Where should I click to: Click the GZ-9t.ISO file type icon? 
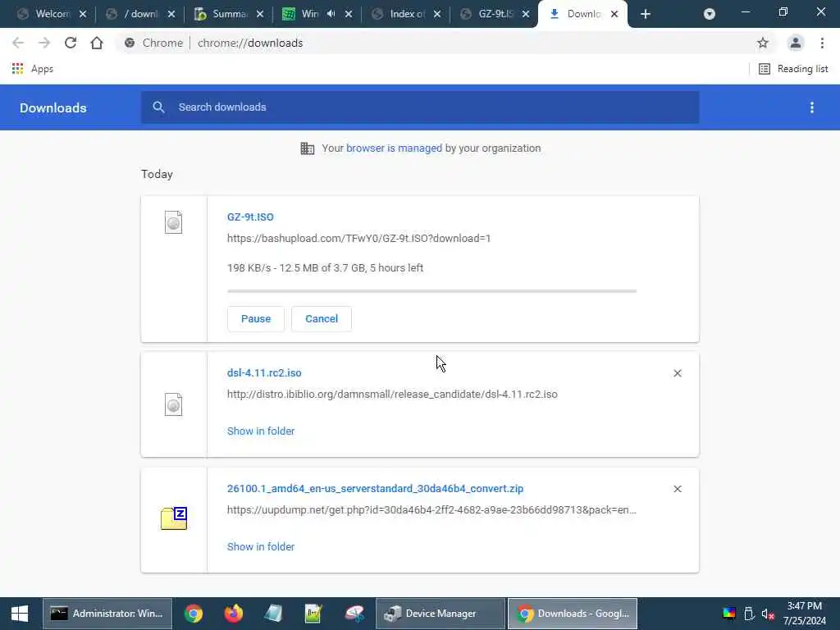[x=173, y=222]
